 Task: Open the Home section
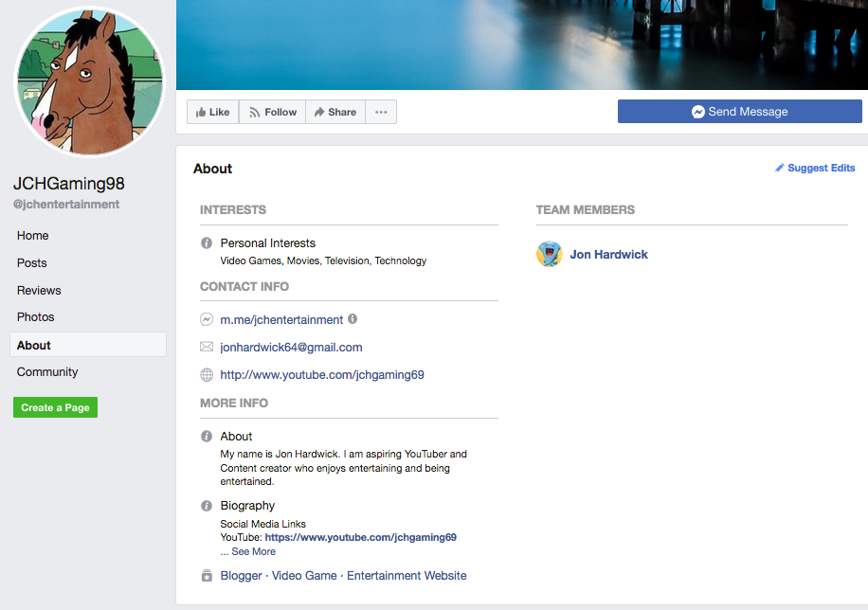[32, 235]
